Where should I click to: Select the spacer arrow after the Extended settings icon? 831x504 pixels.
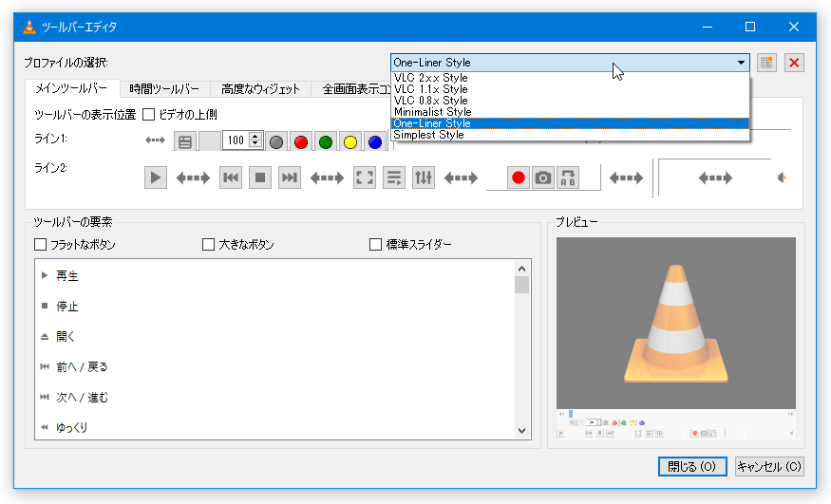[x=461, y=177]
